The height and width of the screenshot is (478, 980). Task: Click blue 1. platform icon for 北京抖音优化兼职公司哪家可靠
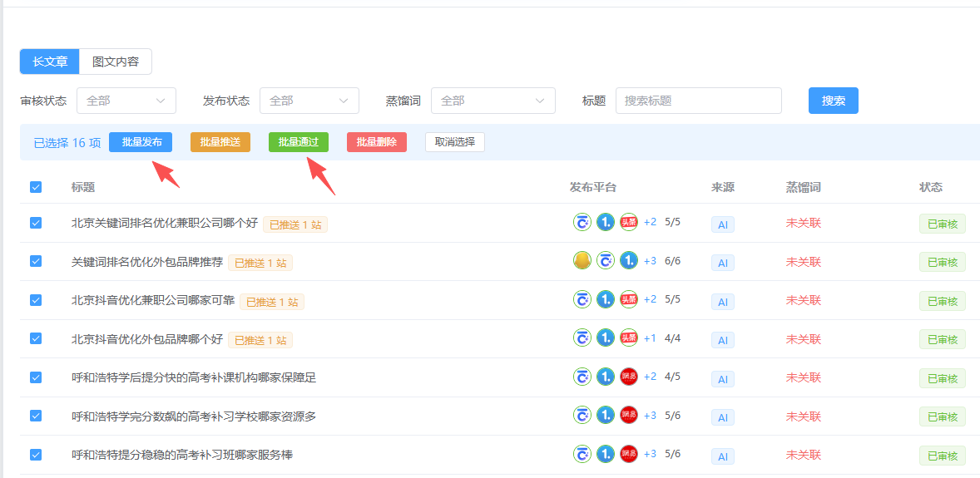(x=606, y=299)
